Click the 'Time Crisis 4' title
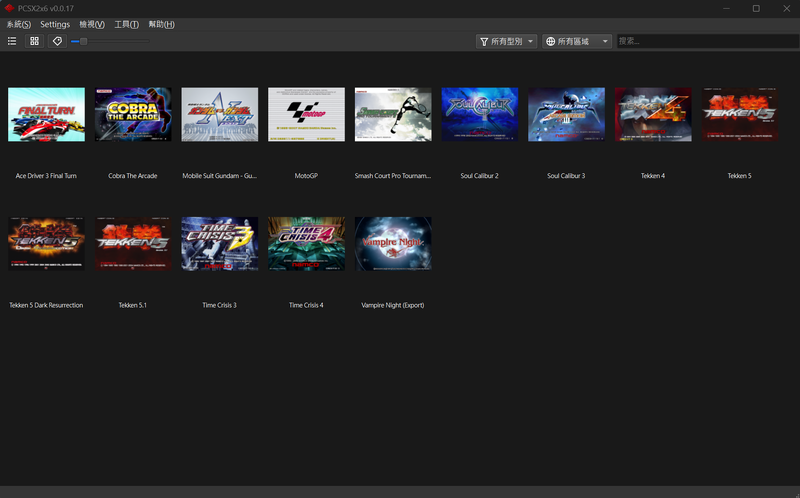Viewport: 800px width, 498px height. pos(306,305)
